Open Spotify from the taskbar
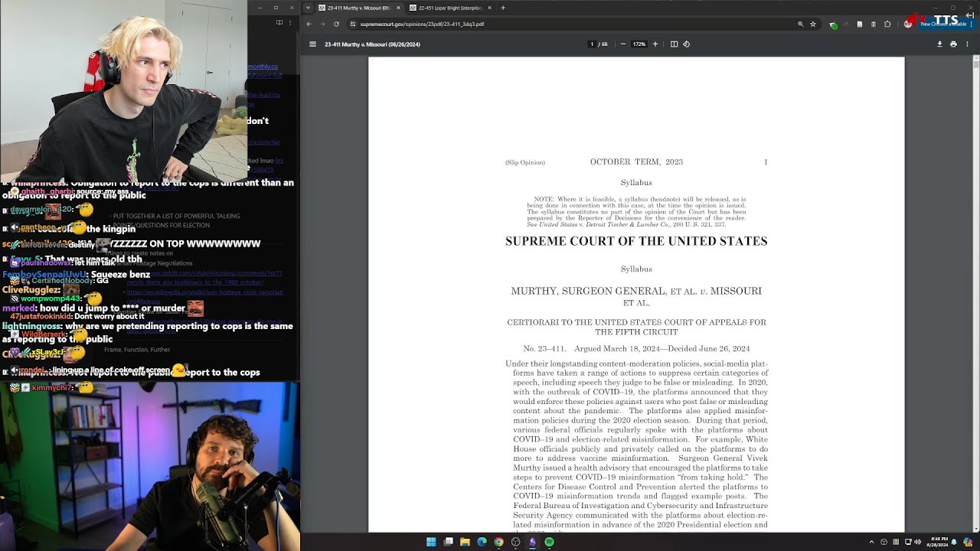Screen dimensions: 980x551 (549, 542)
